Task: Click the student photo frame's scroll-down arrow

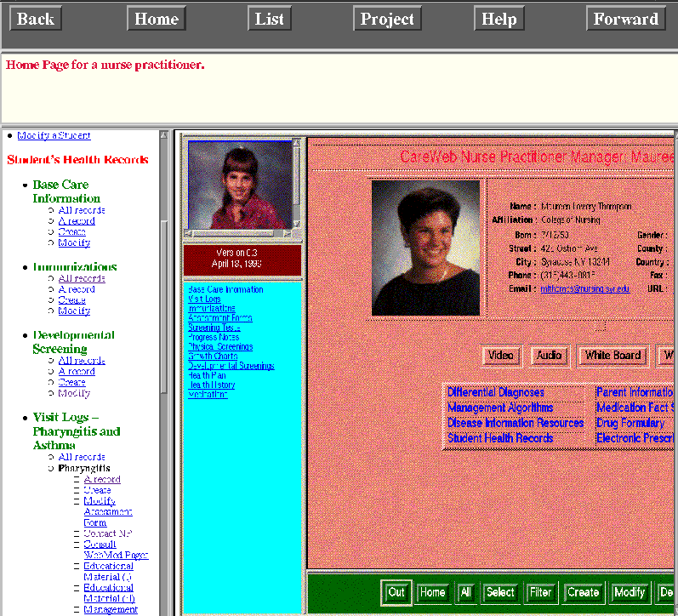Action: (297, 224)
